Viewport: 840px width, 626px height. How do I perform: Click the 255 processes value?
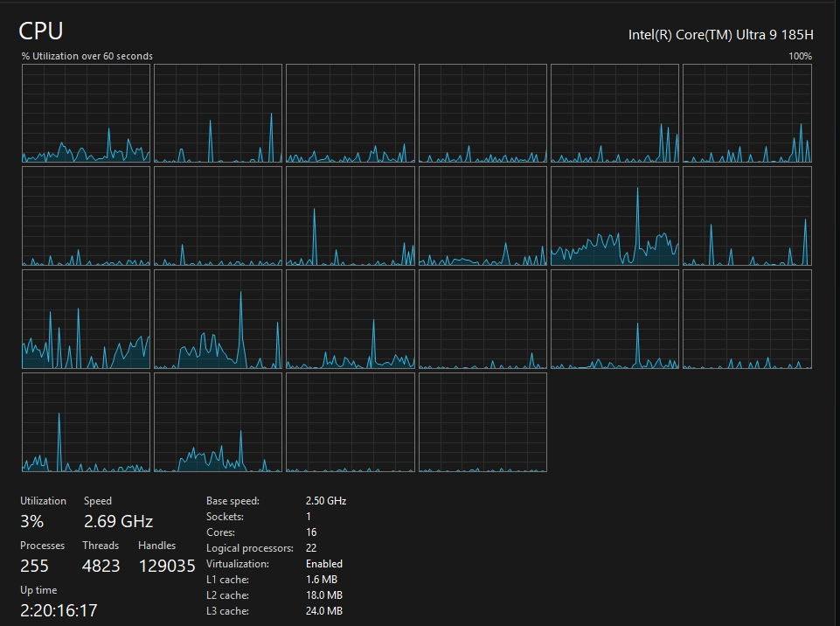tap(34, 566)
